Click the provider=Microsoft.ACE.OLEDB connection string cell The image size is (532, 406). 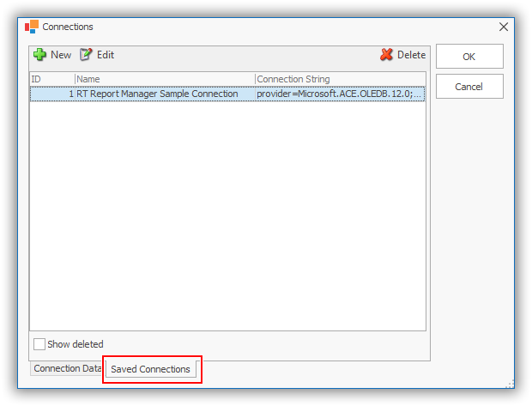click(x=339, y=94)
